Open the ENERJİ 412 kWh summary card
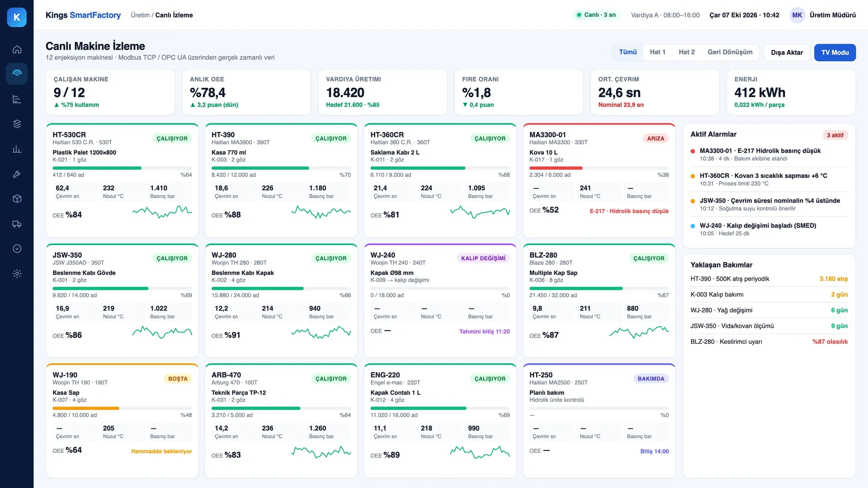868x488 pixels. (x=791, y=92)
